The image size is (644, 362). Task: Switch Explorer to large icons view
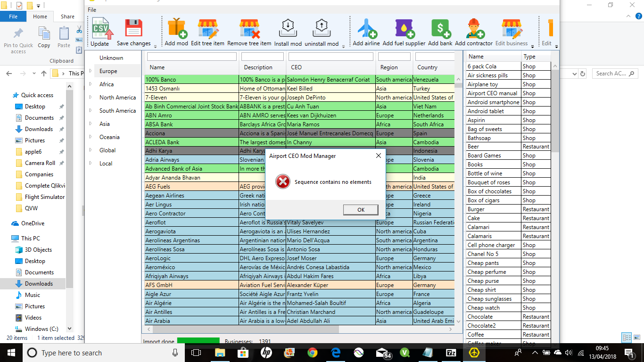point(636,337)
